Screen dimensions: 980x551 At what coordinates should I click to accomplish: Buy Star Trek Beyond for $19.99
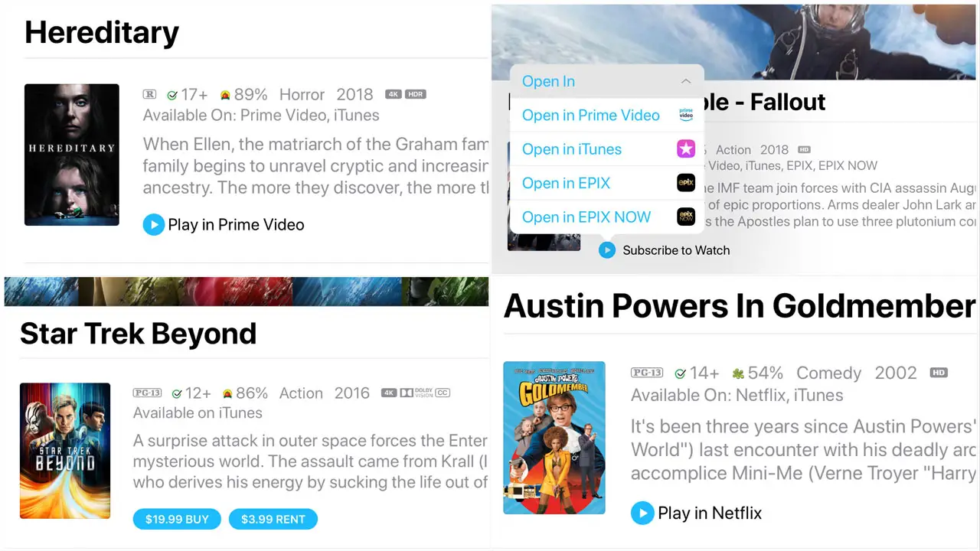pos(177,519)
